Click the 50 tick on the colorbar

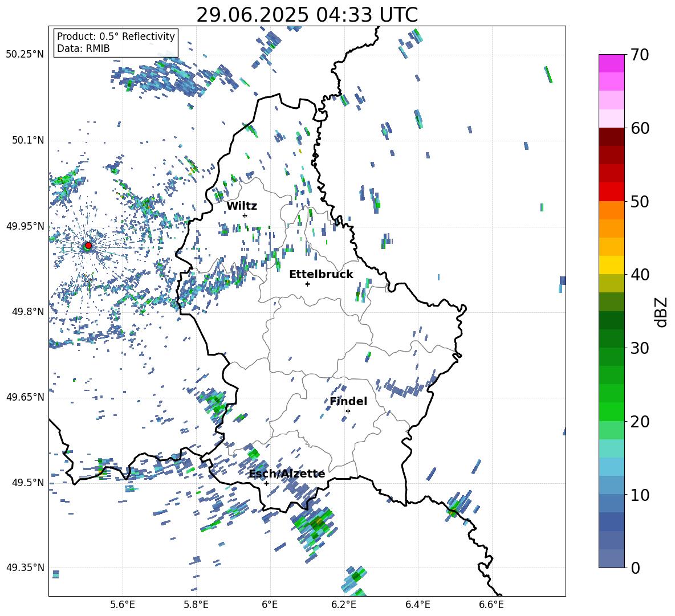[639, 201]
